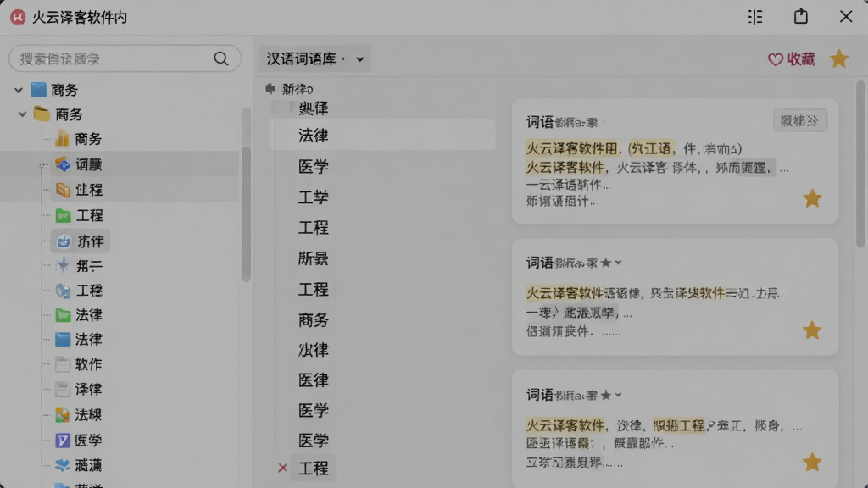Click highlighted text 火云译客软件用 in top card
868x488 pixels.
[x=572, y=148]
